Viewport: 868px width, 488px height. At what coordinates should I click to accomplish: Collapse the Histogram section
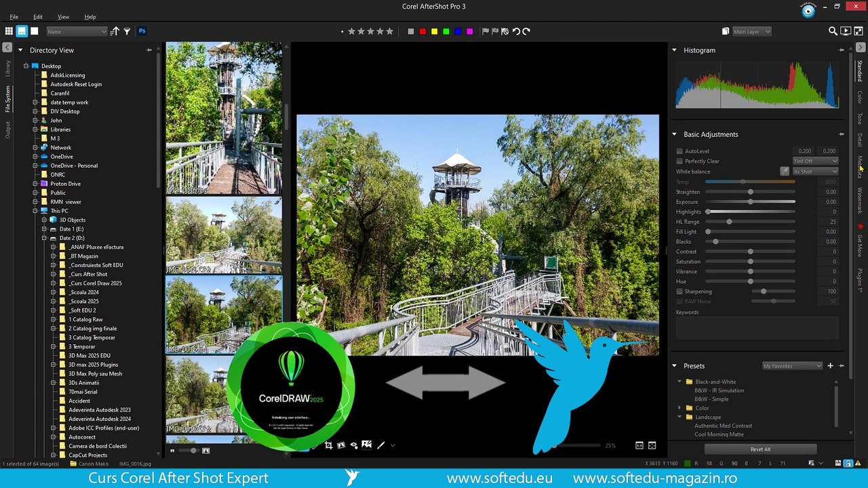pos(674,50)
